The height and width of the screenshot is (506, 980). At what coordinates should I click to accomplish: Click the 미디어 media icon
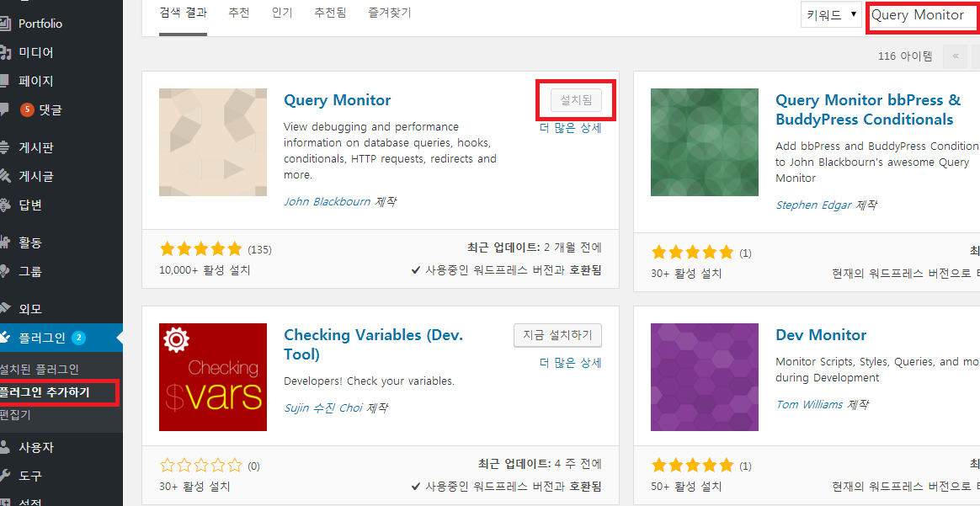point(4,52)
